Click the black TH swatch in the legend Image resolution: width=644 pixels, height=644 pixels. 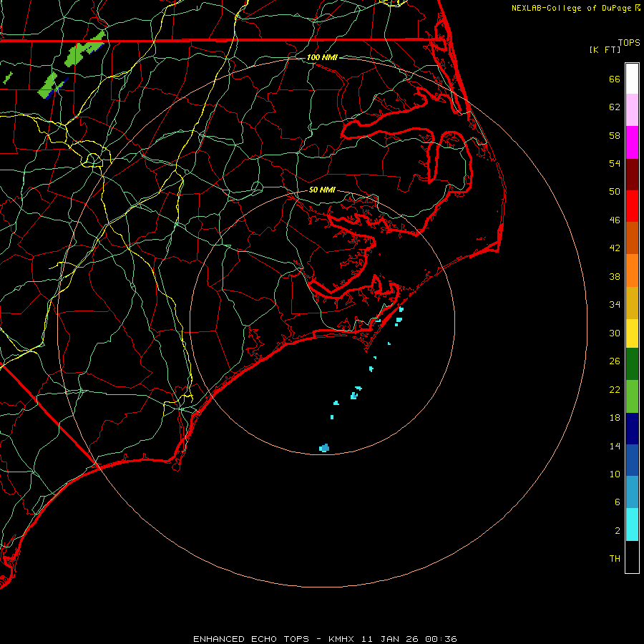[632, 557]
